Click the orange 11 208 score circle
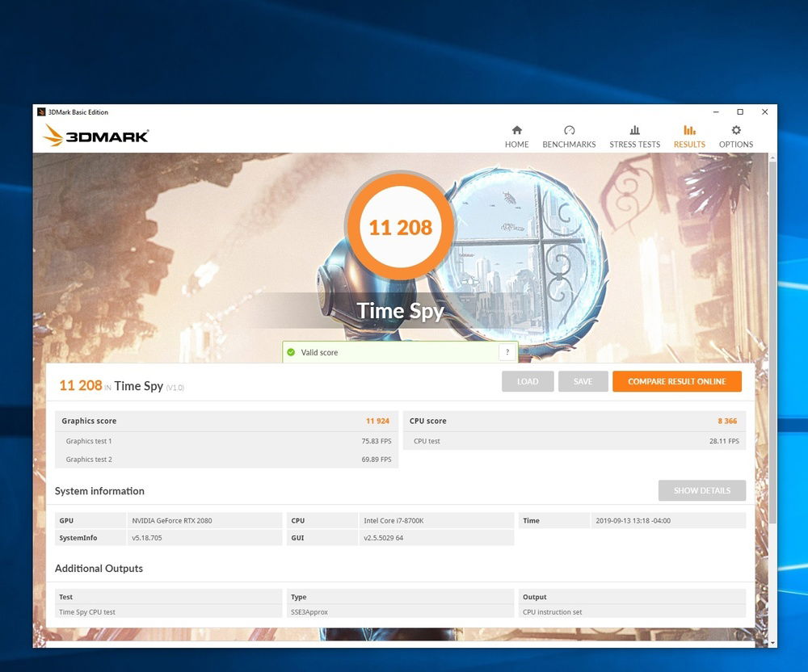Viewport: 808px width, 672px height. click(400, 227)
